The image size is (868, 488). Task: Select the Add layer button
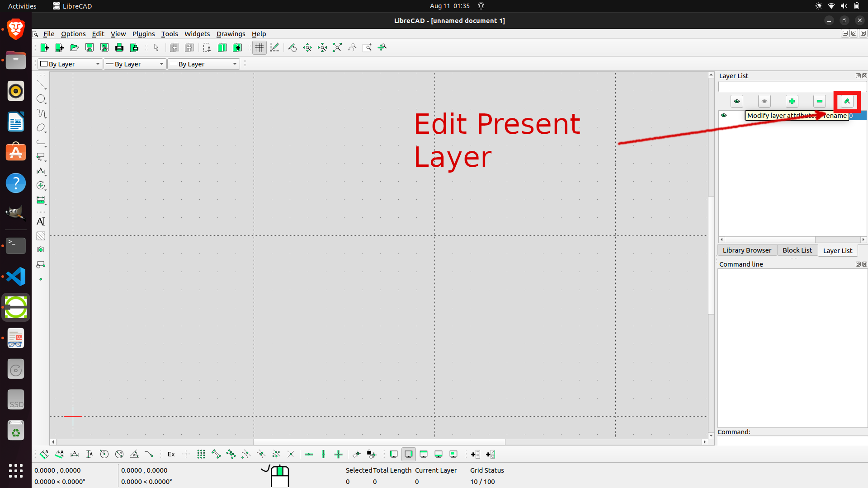792,100
